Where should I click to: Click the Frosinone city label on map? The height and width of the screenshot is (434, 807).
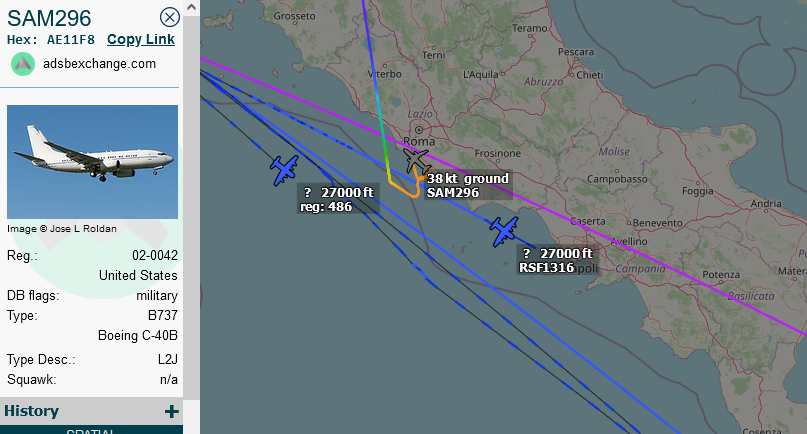[x=498, y=153]
